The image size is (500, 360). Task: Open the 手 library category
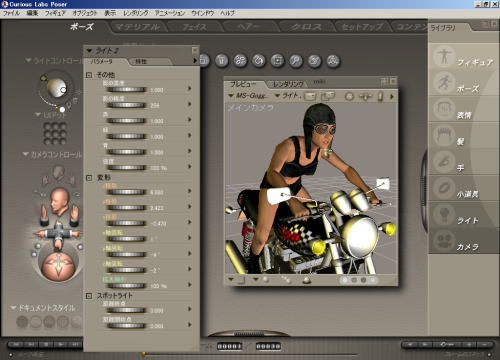(463, 162)
